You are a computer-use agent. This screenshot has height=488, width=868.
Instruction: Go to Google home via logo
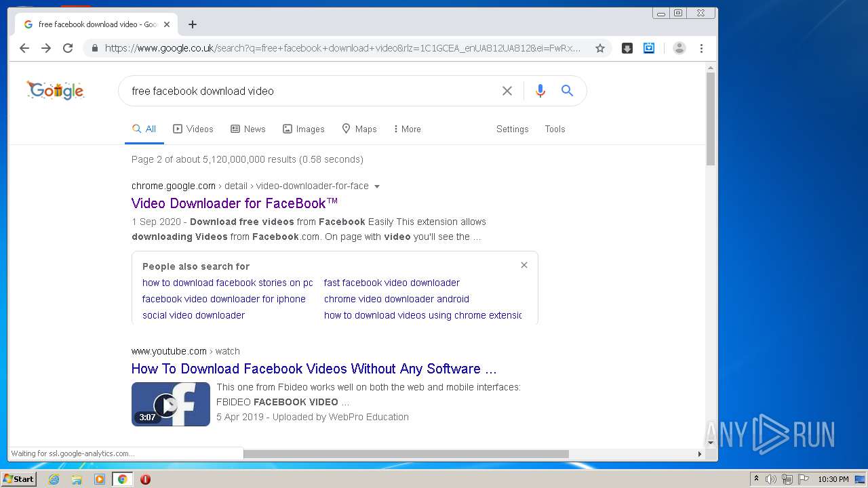pos(56,90)
